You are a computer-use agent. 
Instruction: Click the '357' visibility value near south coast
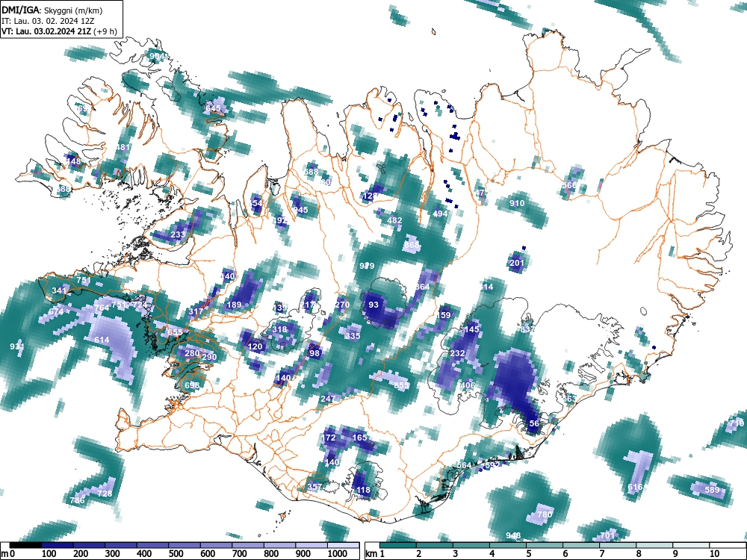[314, 487]
